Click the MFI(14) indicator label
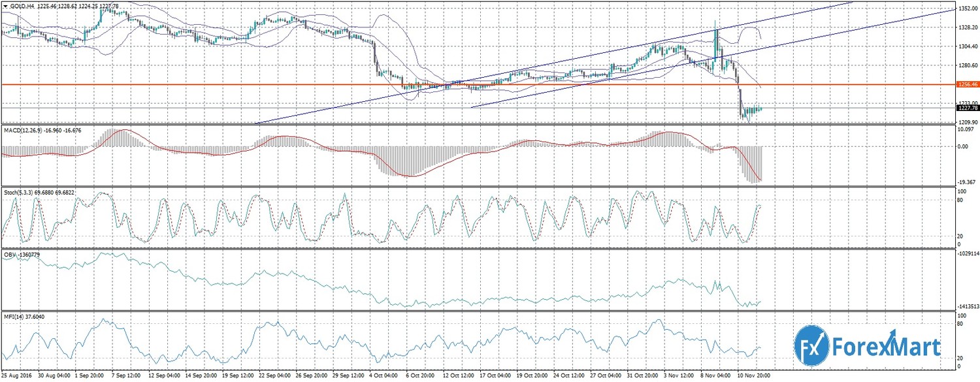 tap(13, 316)
